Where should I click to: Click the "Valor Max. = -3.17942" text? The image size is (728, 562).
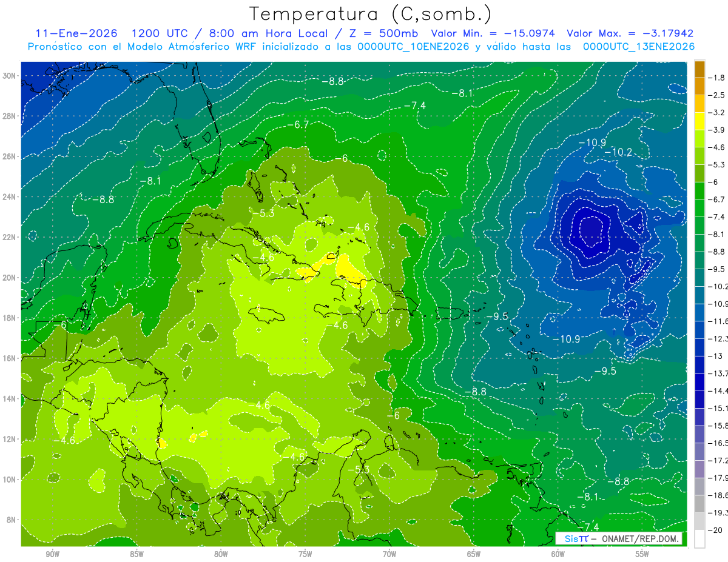coord(630,33)
